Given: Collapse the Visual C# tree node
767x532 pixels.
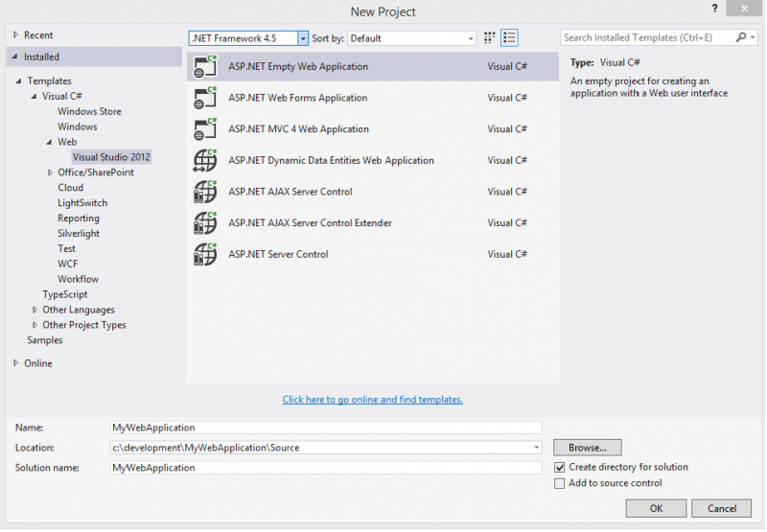Looking at the screenshot, I should (x=34, y=96).
